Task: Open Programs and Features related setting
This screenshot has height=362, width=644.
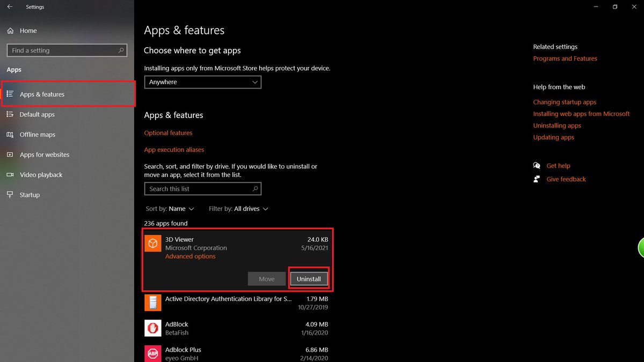Action: tap(565, 58)
